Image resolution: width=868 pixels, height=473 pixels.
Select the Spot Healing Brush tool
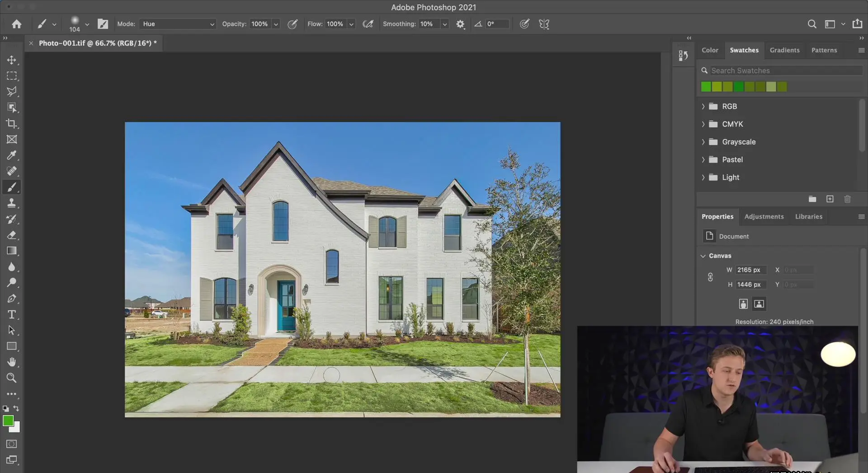(12, 171)
